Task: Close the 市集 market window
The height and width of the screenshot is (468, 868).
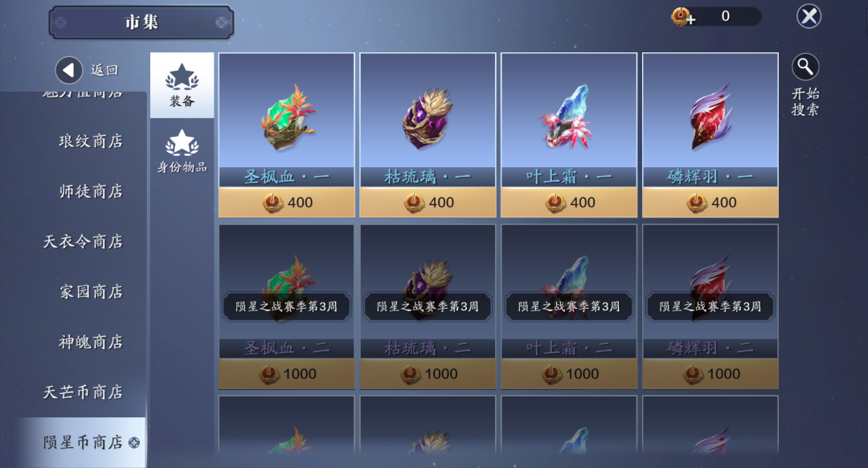Action: click(809, 17)
